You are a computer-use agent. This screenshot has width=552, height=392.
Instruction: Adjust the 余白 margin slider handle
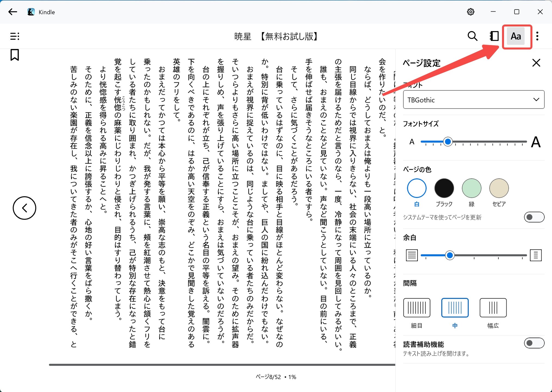point(450,255)
